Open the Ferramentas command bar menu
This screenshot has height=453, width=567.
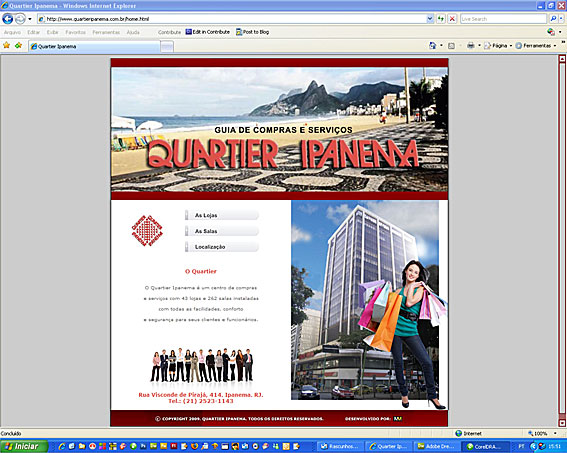point(536,46)
